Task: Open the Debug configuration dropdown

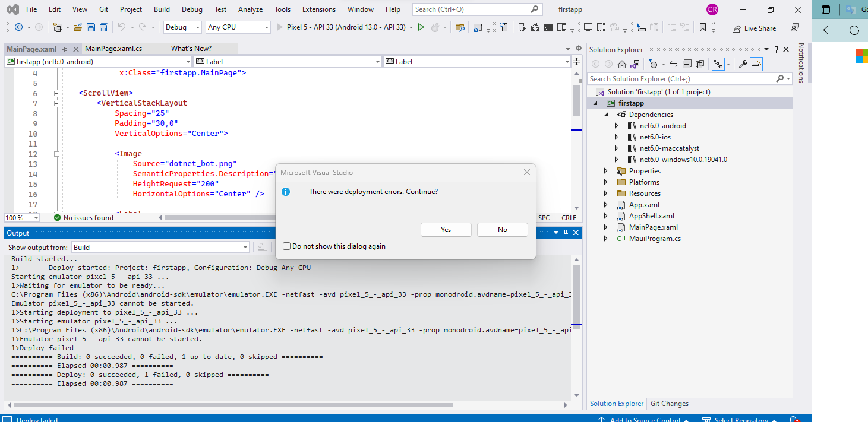Action: click(x=182, y=27)
